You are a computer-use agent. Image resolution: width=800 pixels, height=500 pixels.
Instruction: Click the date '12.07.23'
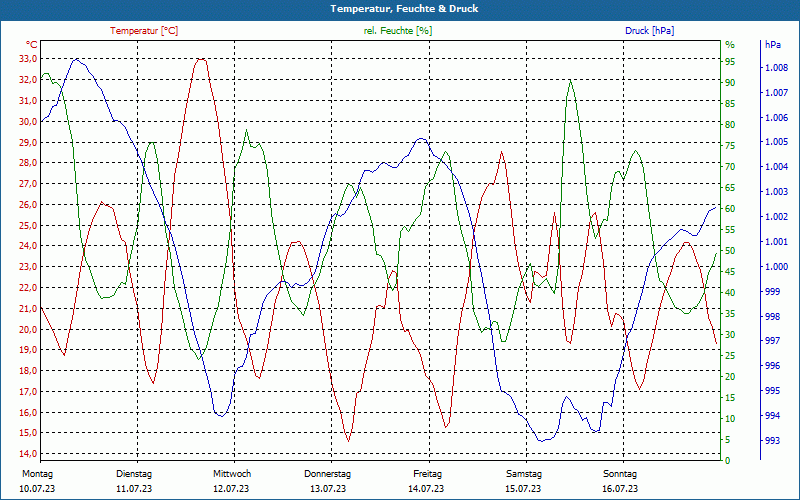(231, 489)
